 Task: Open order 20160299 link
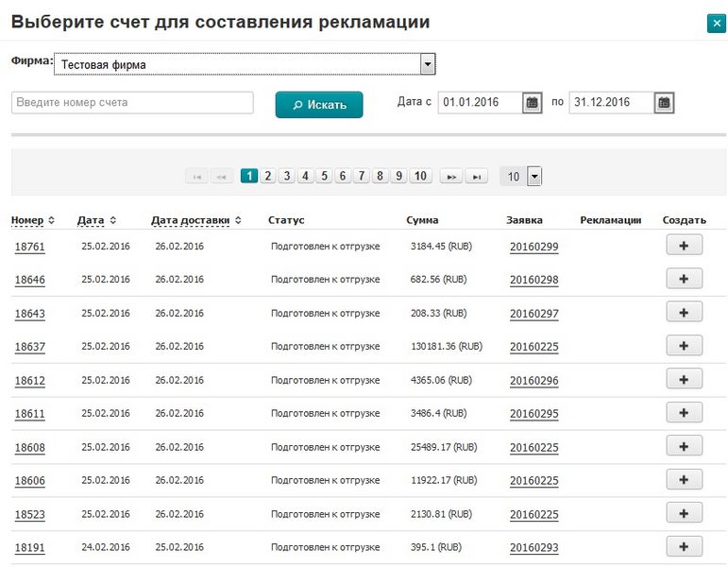pos(533,247)
